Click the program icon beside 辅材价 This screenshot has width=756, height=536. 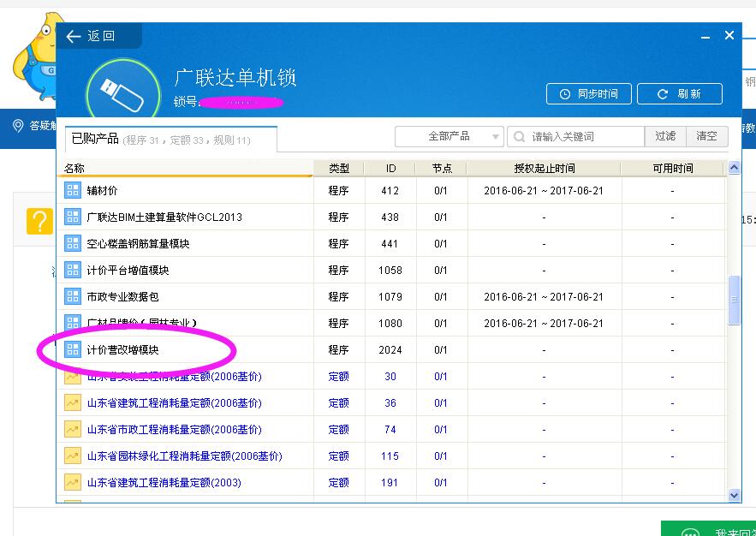point(73,190)
